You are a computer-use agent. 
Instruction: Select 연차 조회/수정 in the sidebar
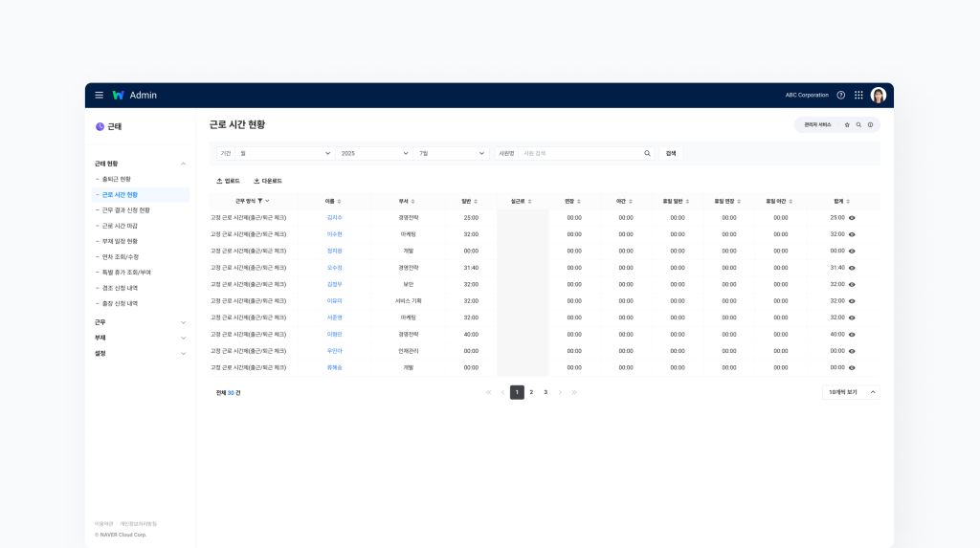120,256
